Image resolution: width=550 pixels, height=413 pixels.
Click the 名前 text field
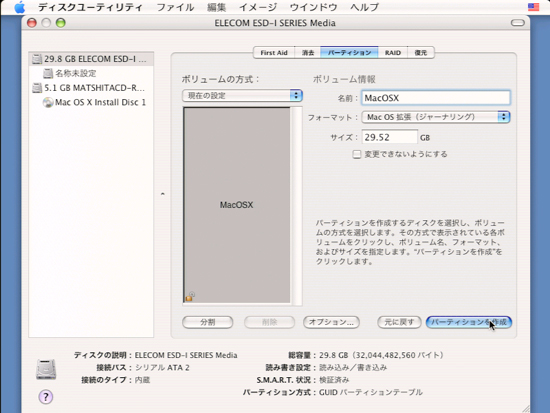click(x=436, y=98)
